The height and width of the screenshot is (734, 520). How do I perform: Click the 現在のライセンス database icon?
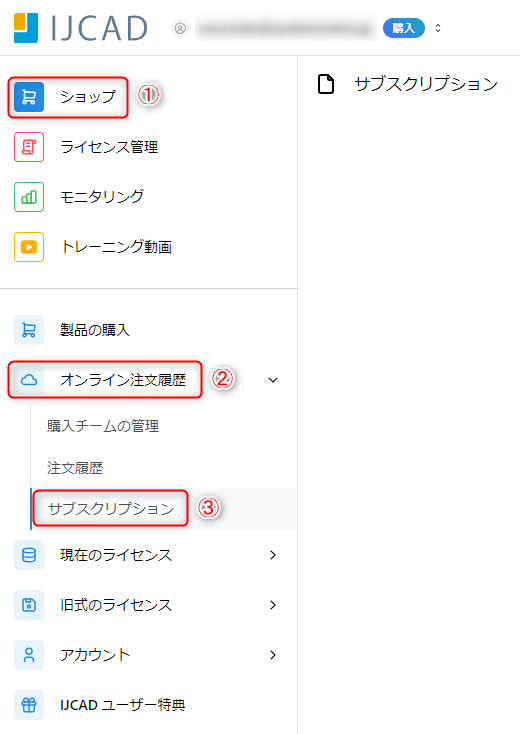(29, 555)
